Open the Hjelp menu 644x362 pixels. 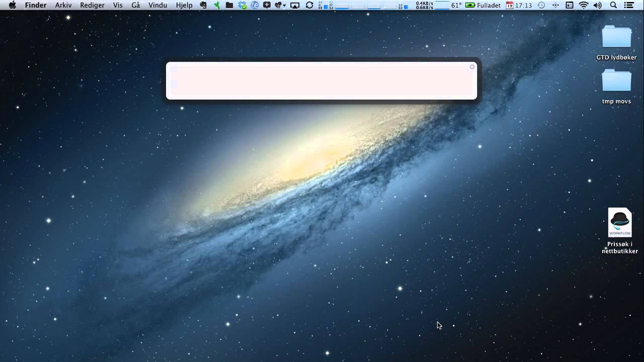(184, 5)
